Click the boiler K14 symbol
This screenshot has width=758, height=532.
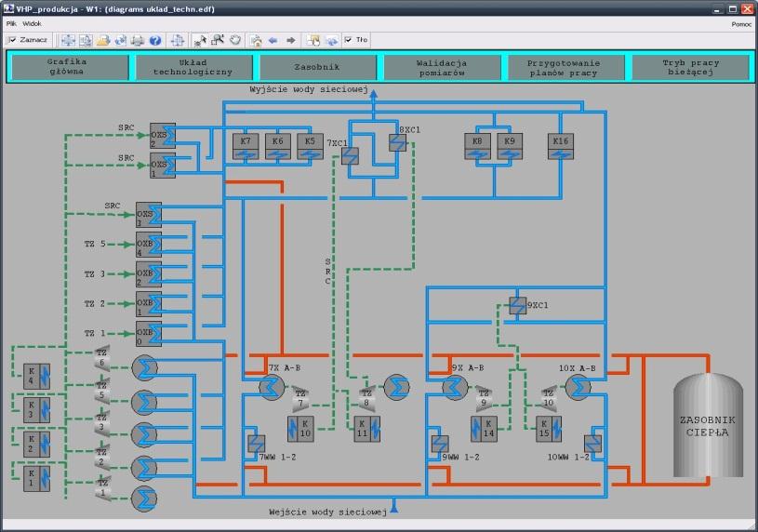point(484,429)
